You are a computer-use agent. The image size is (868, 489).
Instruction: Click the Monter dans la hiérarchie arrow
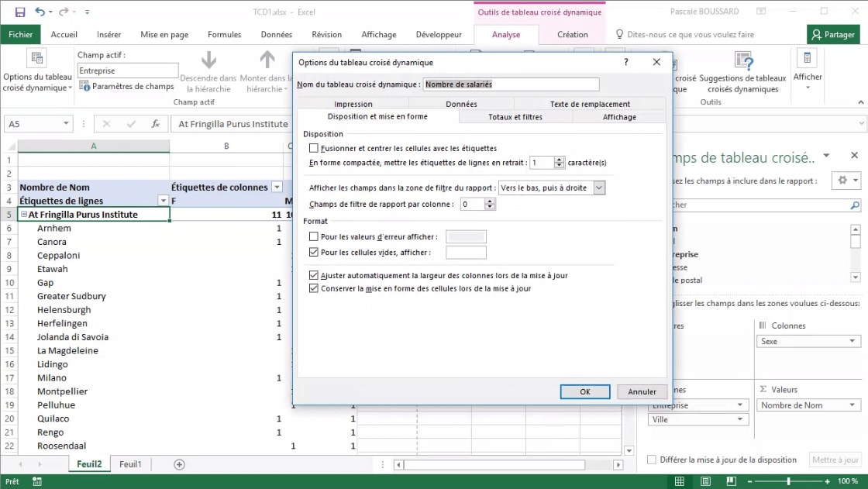pos(267,60)
